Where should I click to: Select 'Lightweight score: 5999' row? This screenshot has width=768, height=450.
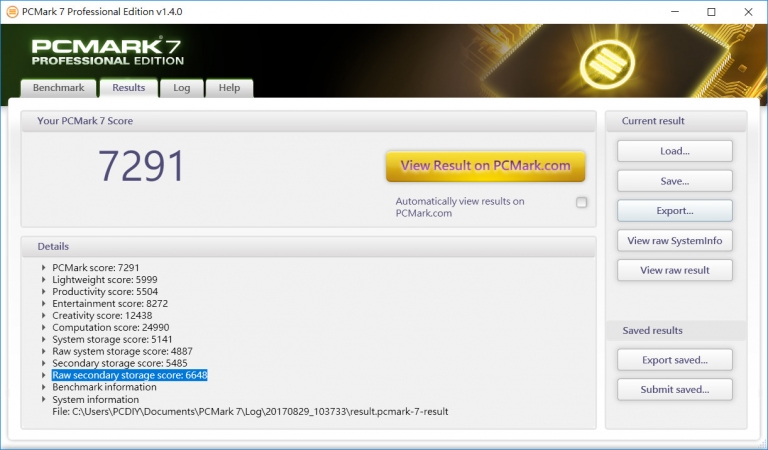tap(105, 280)
